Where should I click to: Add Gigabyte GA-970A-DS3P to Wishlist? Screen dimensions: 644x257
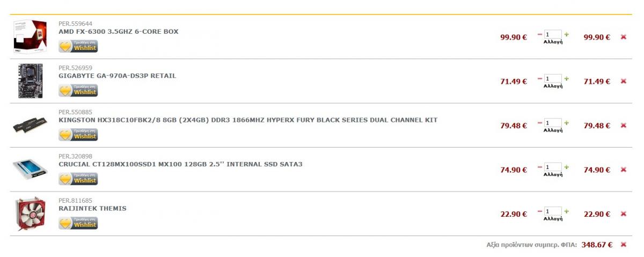tap(78, 91)
